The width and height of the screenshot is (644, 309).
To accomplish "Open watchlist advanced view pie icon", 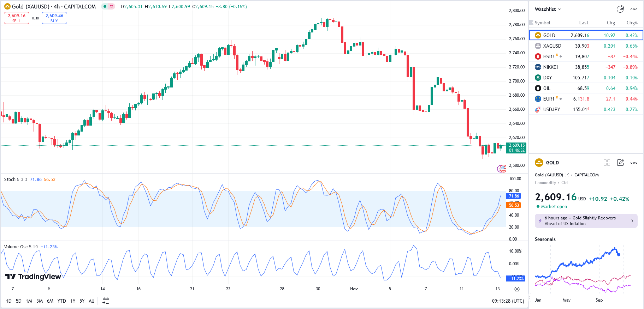I will click(x=620, y=9).
